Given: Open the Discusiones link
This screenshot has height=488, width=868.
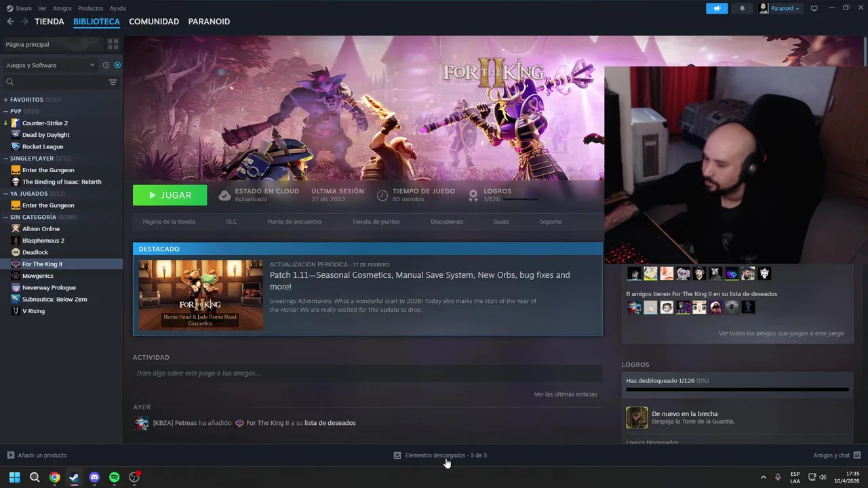Looking at the screenshot, I should click(447, 222).
